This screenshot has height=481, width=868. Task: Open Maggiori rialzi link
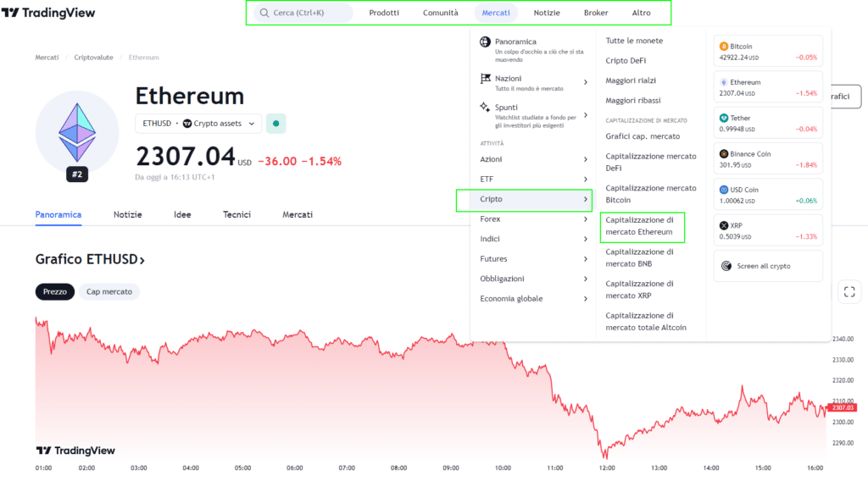point(631,80)
